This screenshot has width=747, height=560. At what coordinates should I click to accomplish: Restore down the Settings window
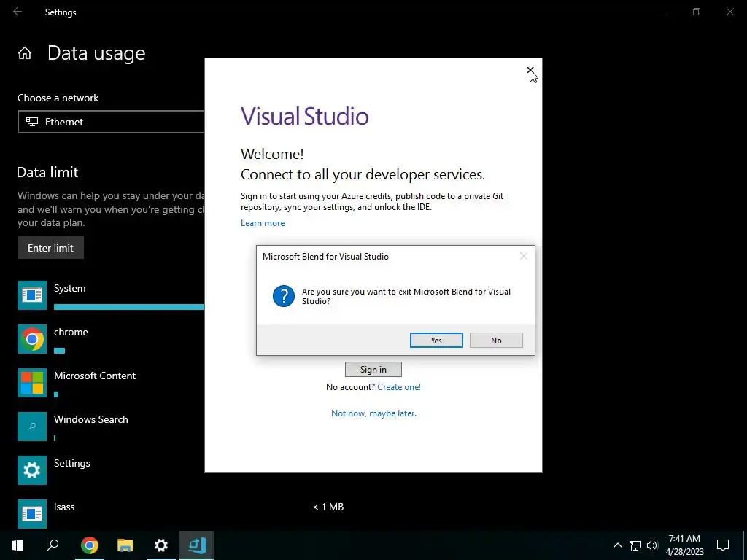pyautogui.click(x=697, y=12)
